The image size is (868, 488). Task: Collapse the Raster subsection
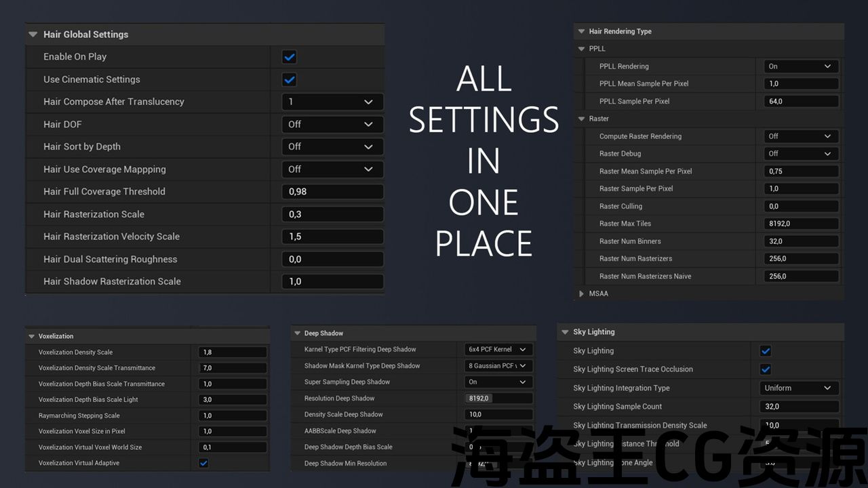[581, 119]
